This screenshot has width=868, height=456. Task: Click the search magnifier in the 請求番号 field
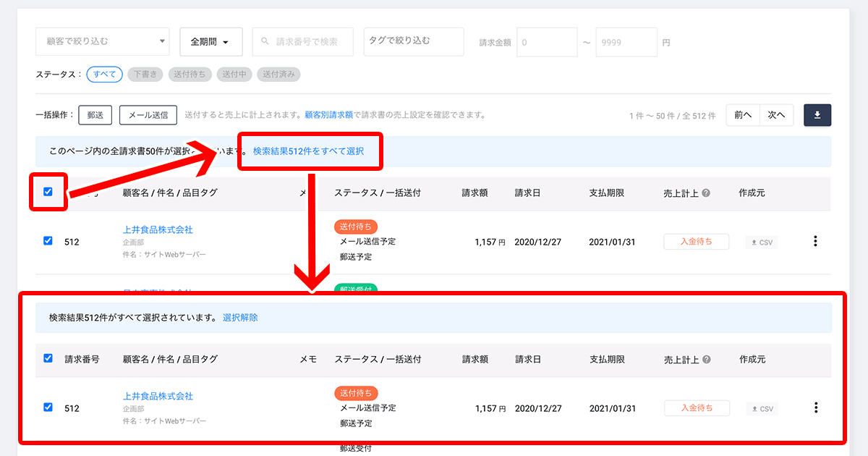(x=265, y=42)
